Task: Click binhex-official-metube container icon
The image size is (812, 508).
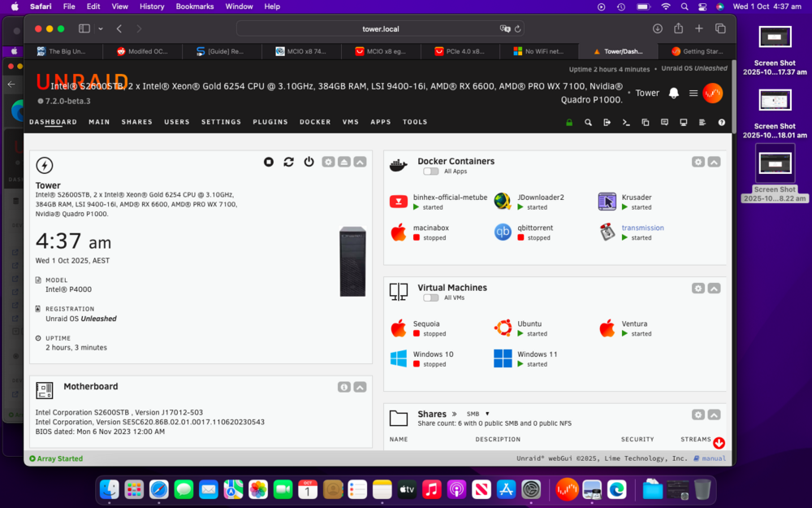Action: tap(398, 202)
